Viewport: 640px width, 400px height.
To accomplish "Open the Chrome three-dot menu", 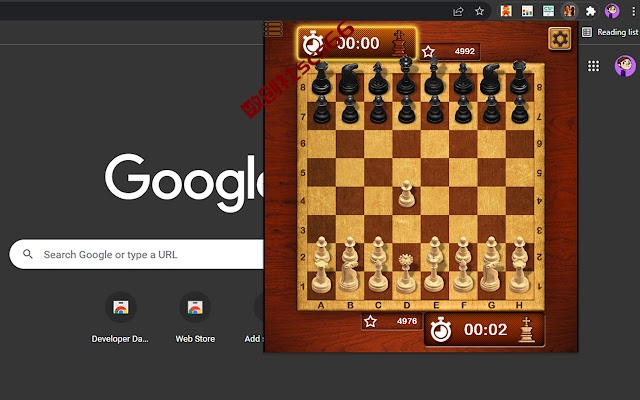I will click(633, 11).
